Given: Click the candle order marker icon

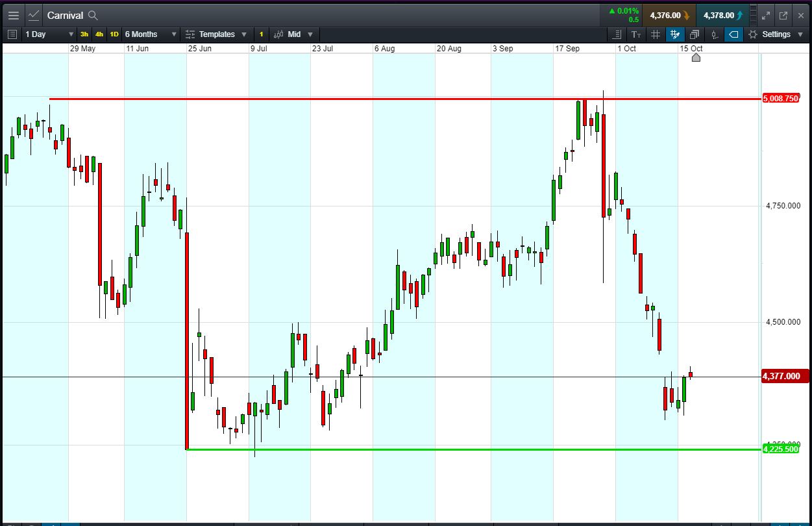Looking at the screenshot, I should pos(715,34).
